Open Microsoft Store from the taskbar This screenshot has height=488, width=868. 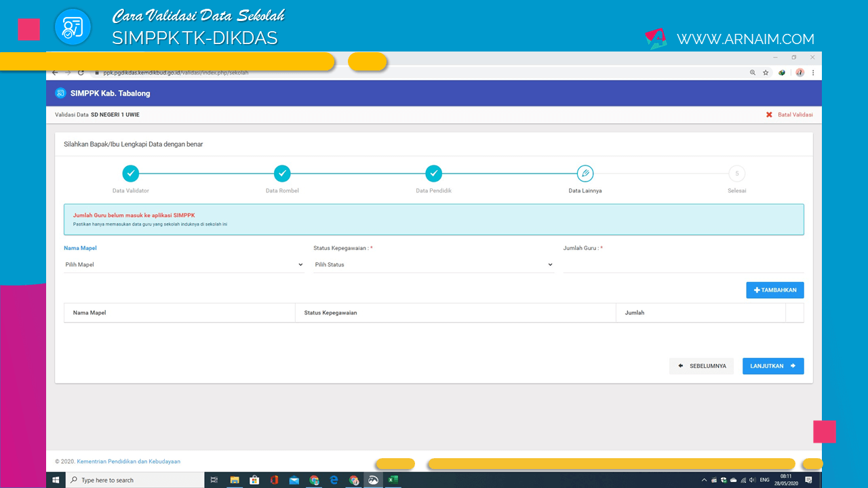tap(254, 480)
